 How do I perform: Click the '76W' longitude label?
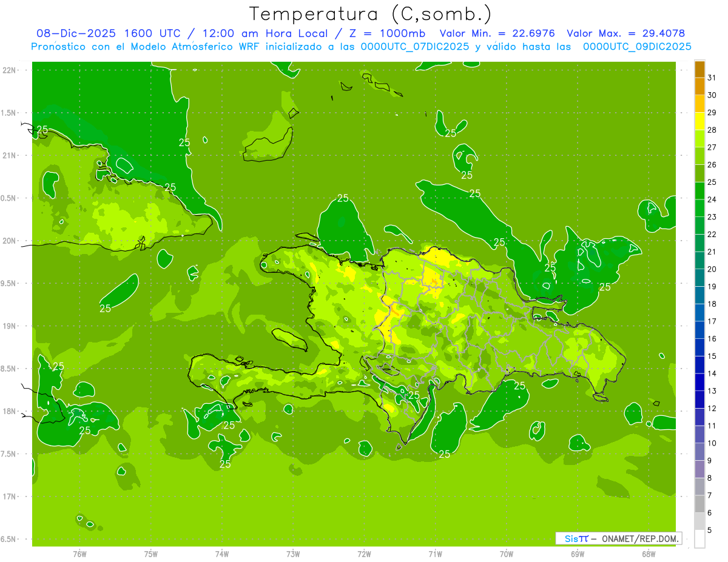tap(79, 554)
